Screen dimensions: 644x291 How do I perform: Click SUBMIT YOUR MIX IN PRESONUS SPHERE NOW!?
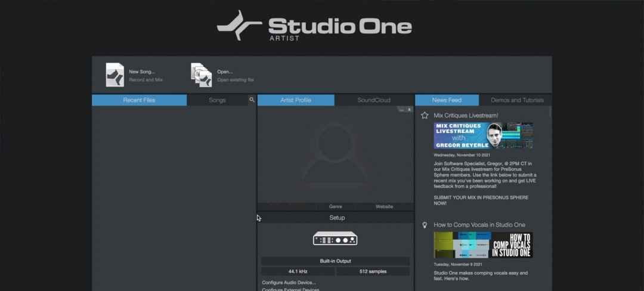(x=481, y=200)
